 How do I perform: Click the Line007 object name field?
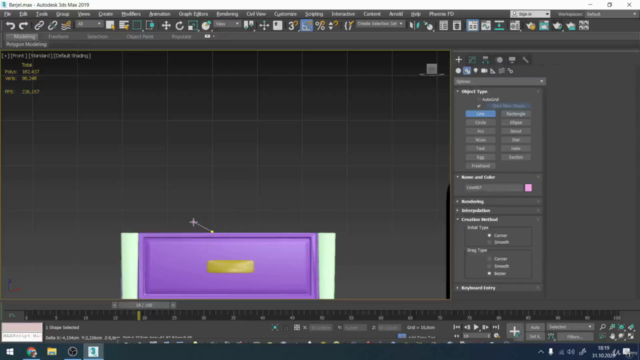click(x=494, y=188)
